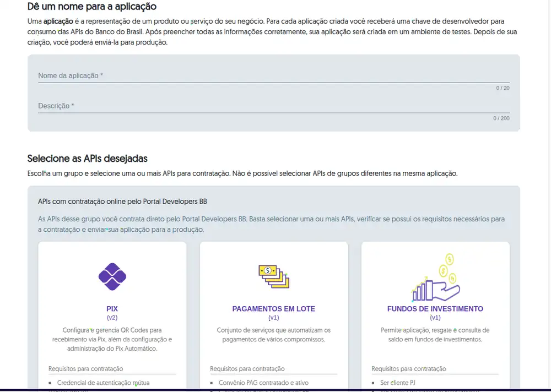Select the PIX diamond icon
Viewport: 551px width, 392px height.
tap(112, 276)
